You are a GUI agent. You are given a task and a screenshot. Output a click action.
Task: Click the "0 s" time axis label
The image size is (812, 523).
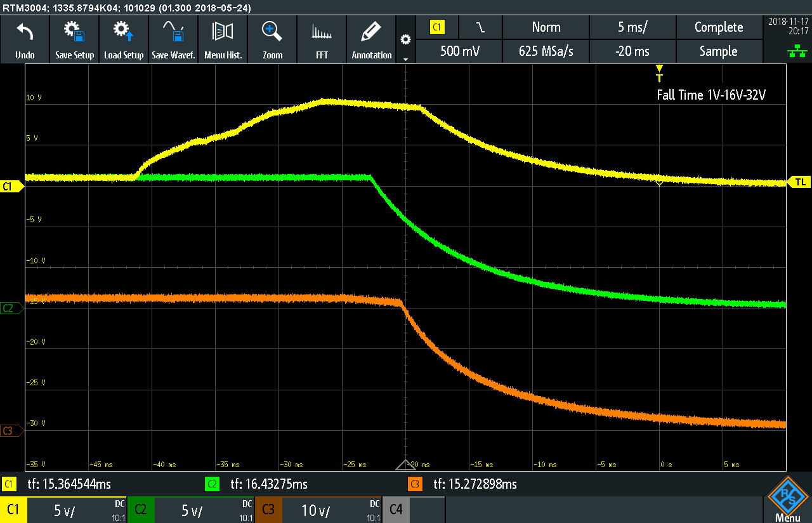667,465
